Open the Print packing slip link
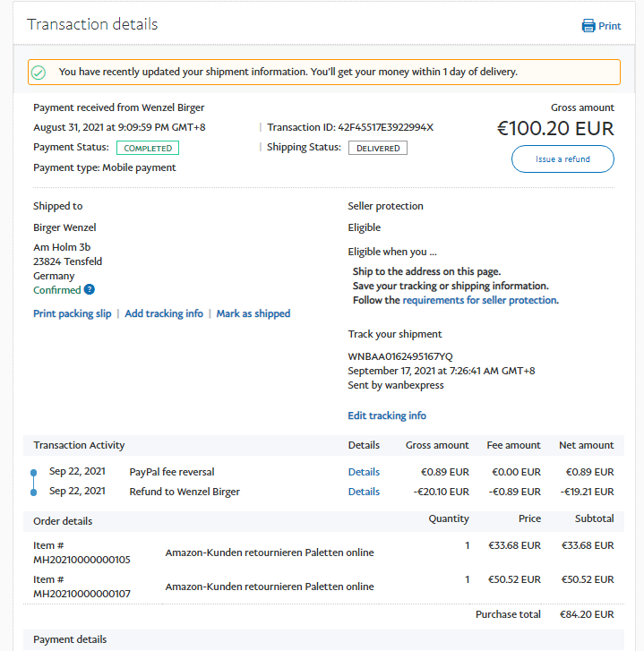 [72, 313]
